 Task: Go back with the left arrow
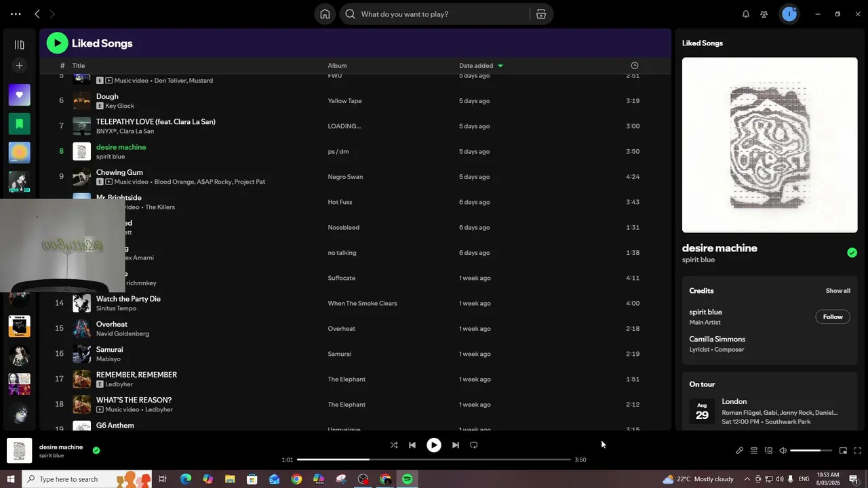point(37,14)
